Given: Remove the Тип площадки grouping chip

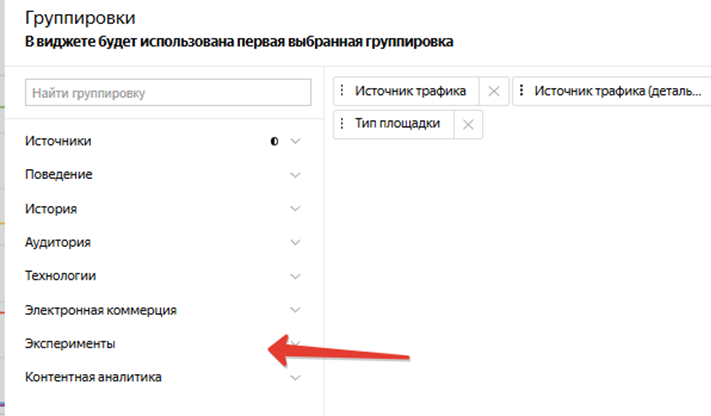Looking at the screenshot, I should [469, 124].
